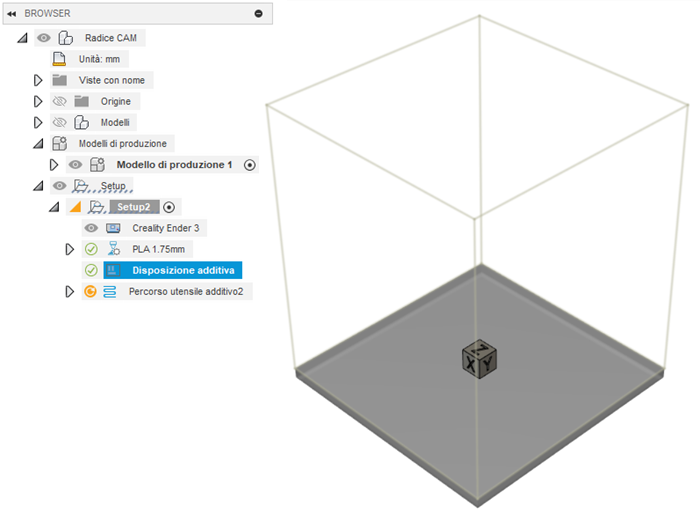Click the Browser panel round options button

click(x=258, y=14)
